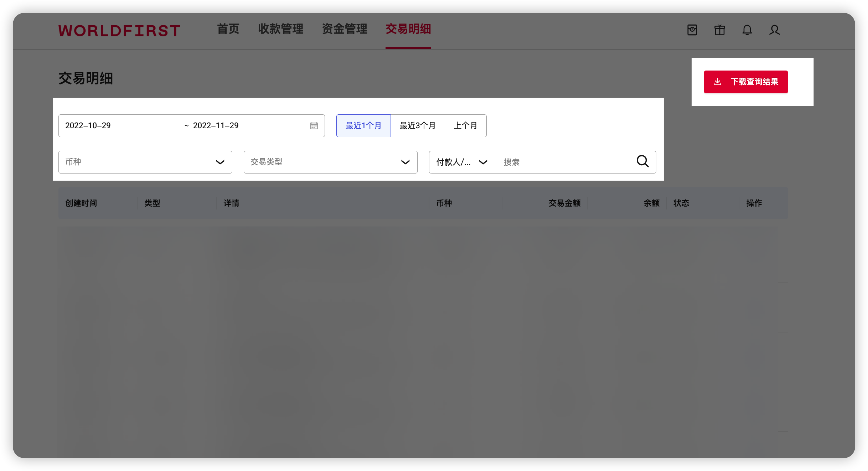Click the gift promotions icon

coord(719,30)
